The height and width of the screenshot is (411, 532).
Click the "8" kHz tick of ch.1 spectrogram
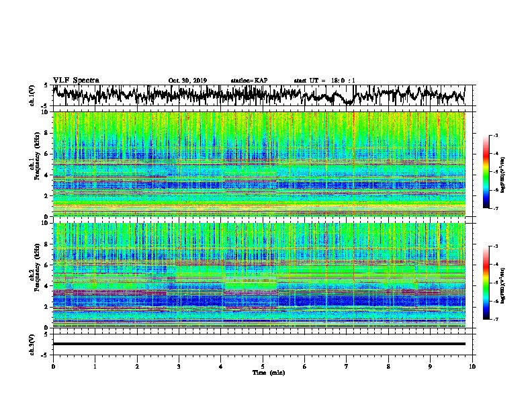[47, 133]
